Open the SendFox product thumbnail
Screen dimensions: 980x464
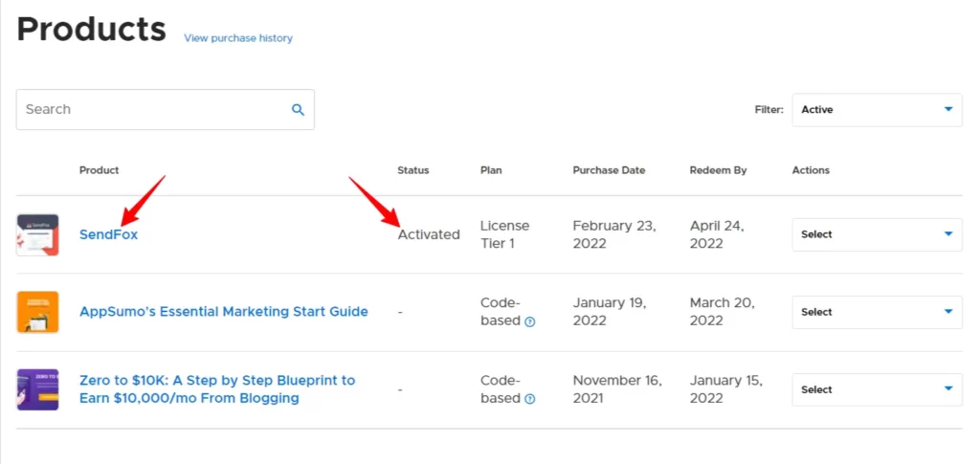pos(37,234)
